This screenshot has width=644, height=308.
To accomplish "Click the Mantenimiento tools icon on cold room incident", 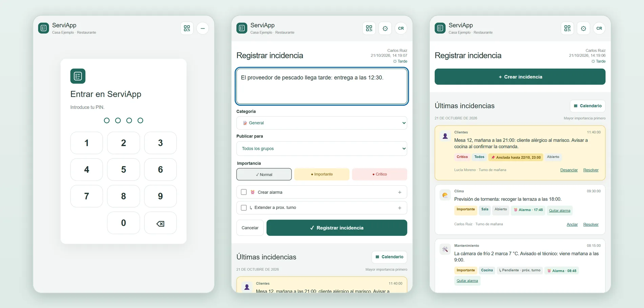I will click(x=445, y=249).
